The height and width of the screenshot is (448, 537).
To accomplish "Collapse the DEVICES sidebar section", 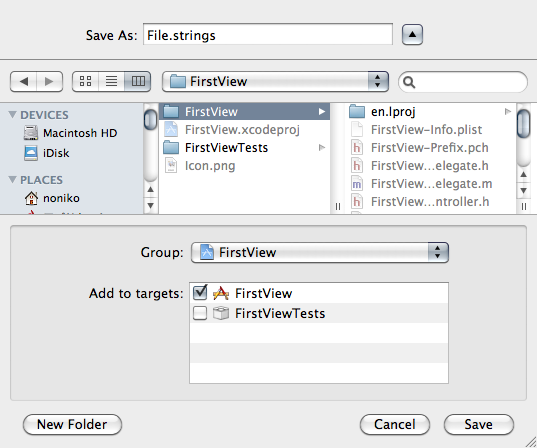I will [x=12, y=114].
